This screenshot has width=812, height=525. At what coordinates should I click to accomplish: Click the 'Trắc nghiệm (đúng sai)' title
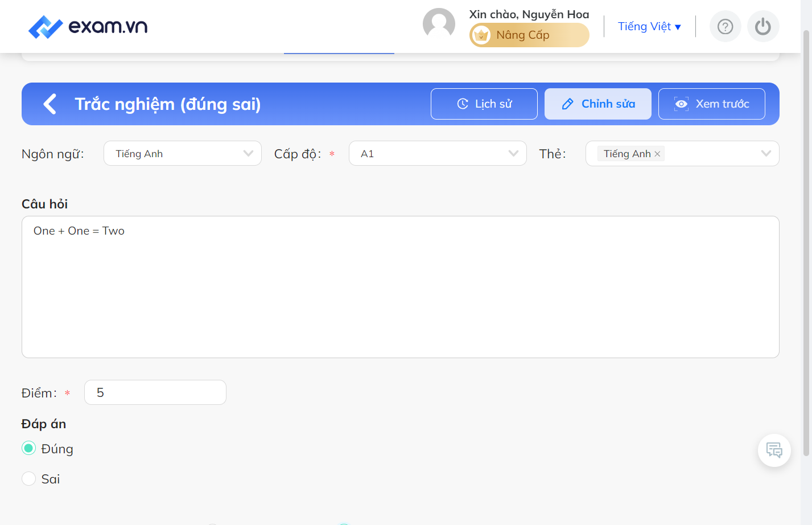168,104
